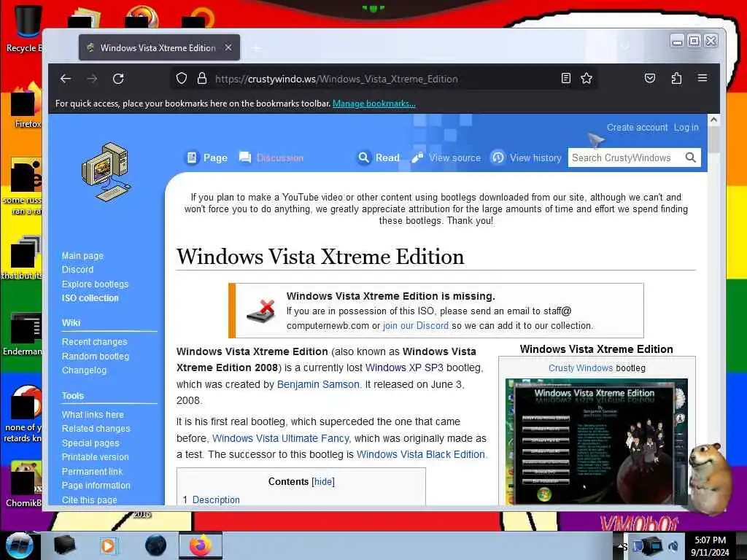The height and width of the screenshot is (560, 747).
Task: Open Printable version link
Action: pyautogui.click(x=96, y=457)
